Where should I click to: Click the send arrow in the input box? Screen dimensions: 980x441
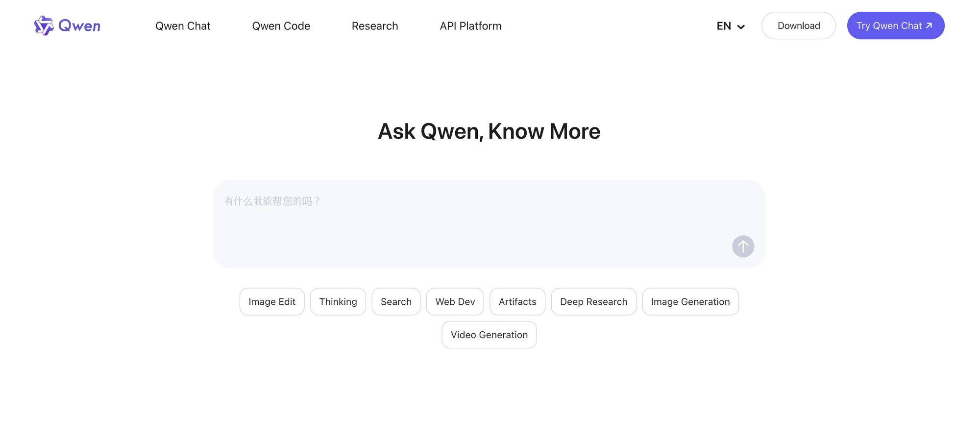click(x=743, y=246)
